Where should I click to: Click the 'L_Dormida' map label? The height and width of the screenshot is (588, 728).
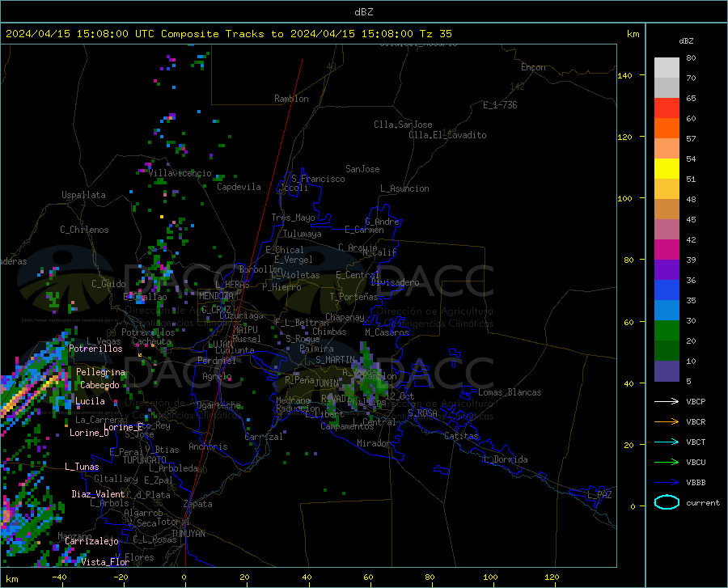click(506, 459)
